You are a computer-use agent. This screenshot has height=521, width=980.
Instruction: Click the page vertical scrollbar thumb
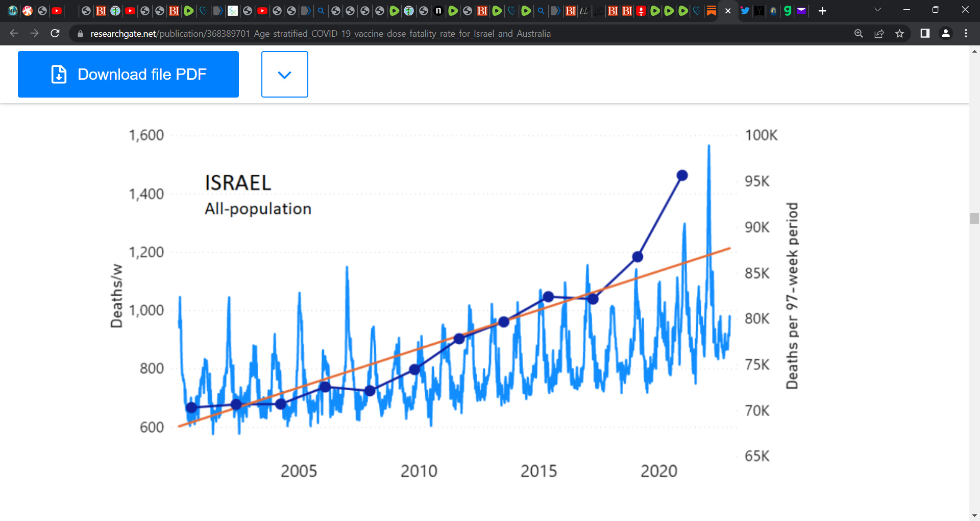[974, 219]
